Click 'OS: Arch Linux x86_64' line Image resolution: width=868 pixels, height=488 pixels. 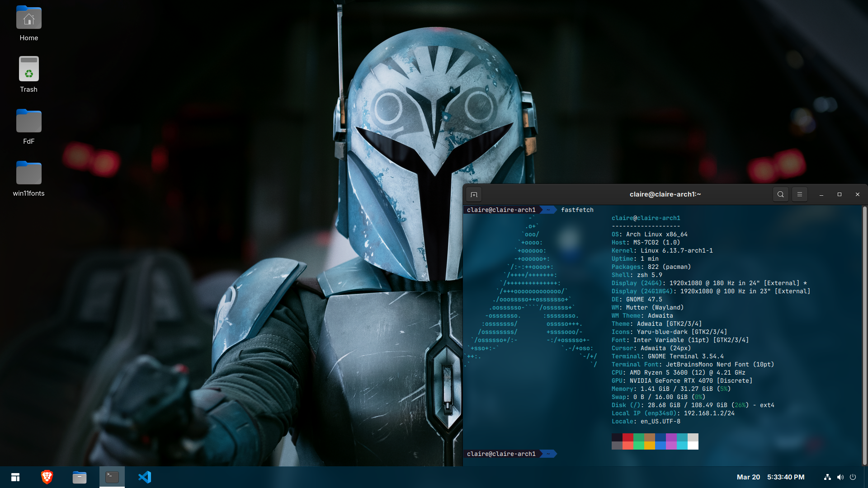[650, 235]
